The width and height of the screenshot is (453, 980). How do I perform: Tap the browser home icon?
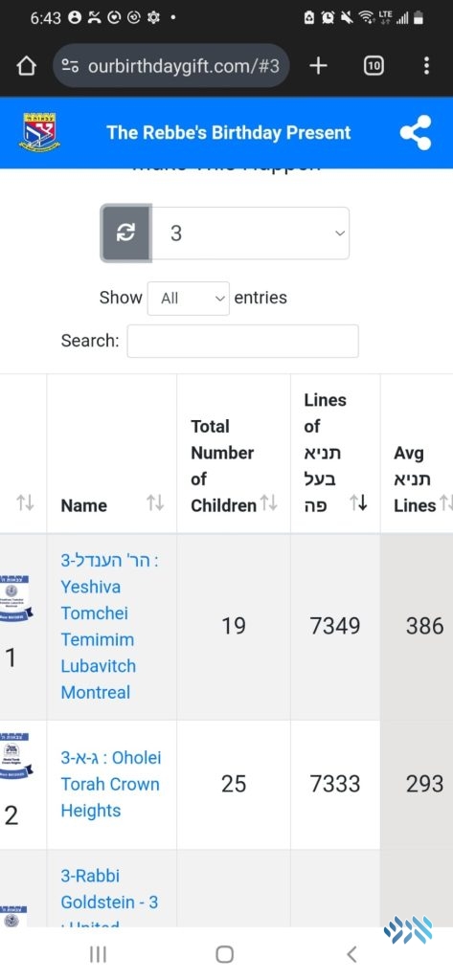point(26,66)
